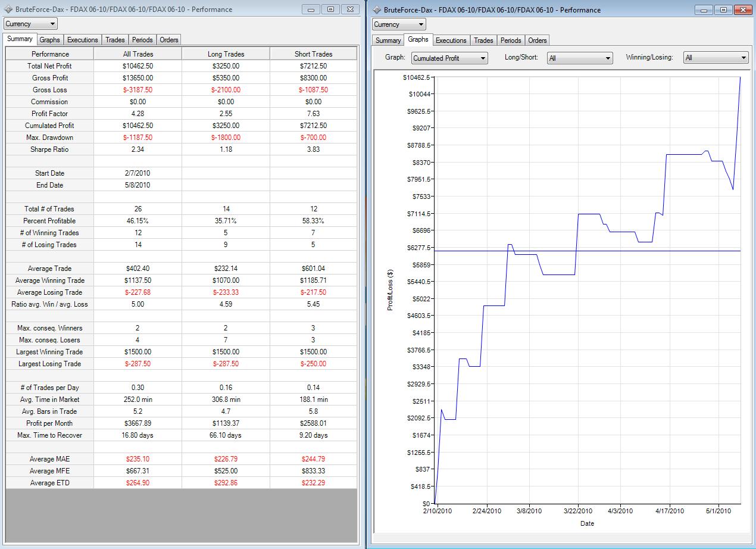Select Summary tab in left window
The width and height of the screenshot is (756, 549).
(20, 39)
